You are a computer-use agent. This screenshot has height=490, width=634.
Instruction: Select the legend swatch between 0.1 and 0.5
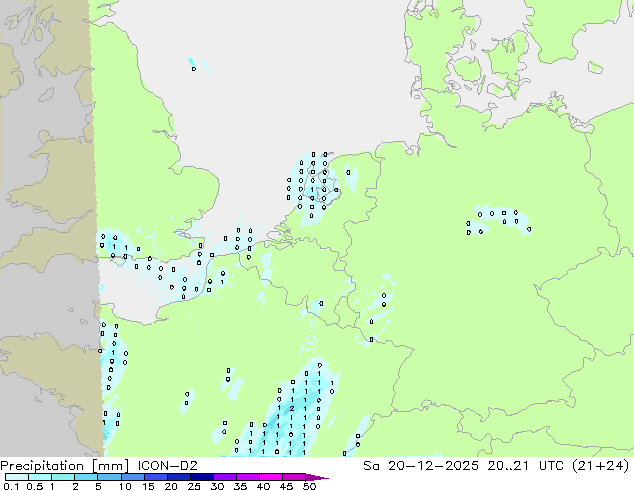click(17, 477)
